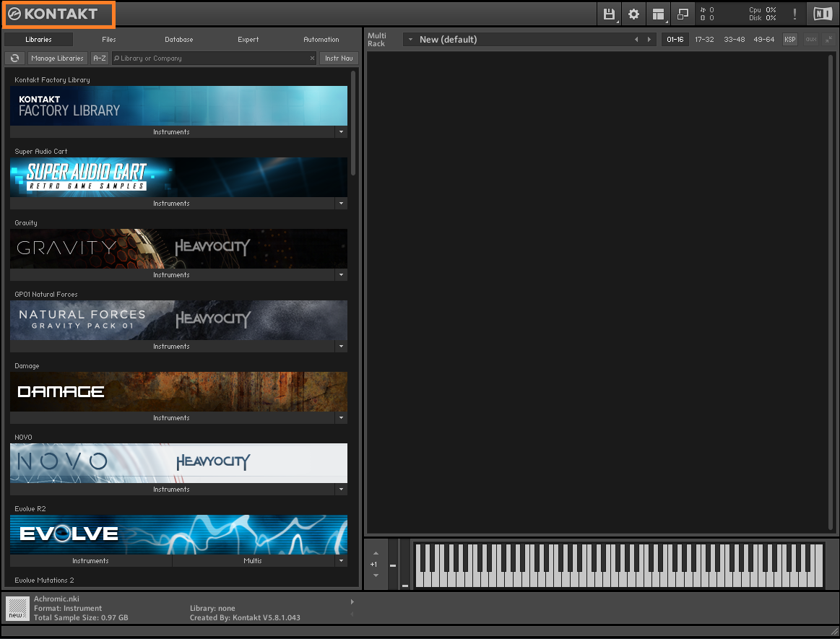Viewport: 840px width, 639px height.
Task: Click the Manage Libraries button
Action: tap(57, 58)
